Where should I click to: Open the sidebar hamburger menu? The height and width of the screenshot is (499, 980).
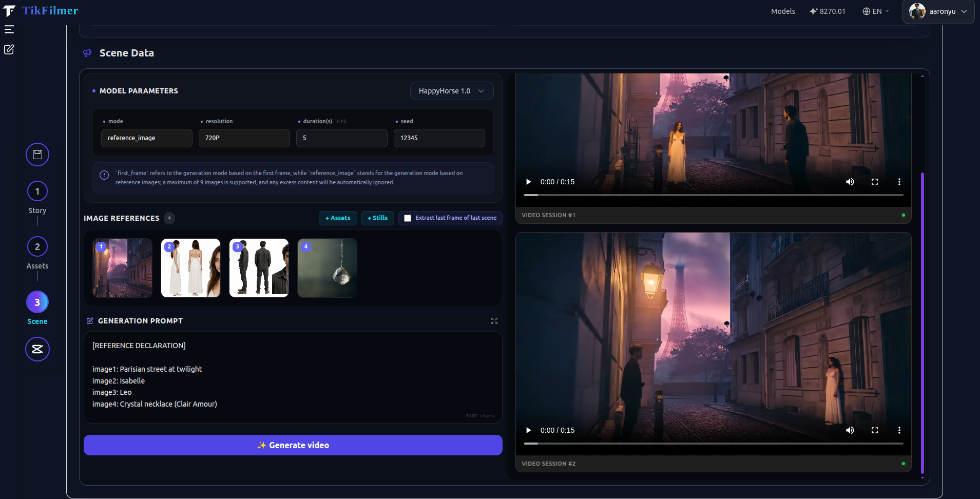(x=9, y=29)
